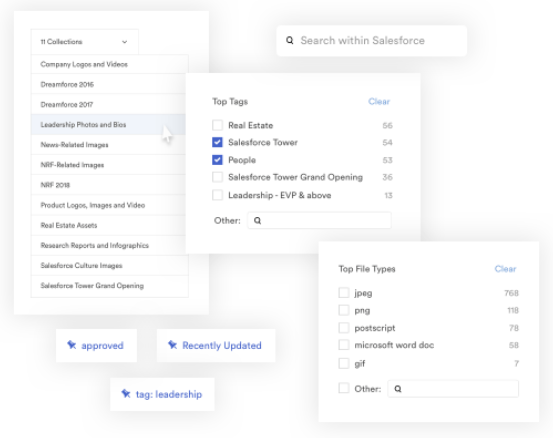Uncheck the People tag checkbox
Viewport: 553px width, 438px height.
pos(218,160)
